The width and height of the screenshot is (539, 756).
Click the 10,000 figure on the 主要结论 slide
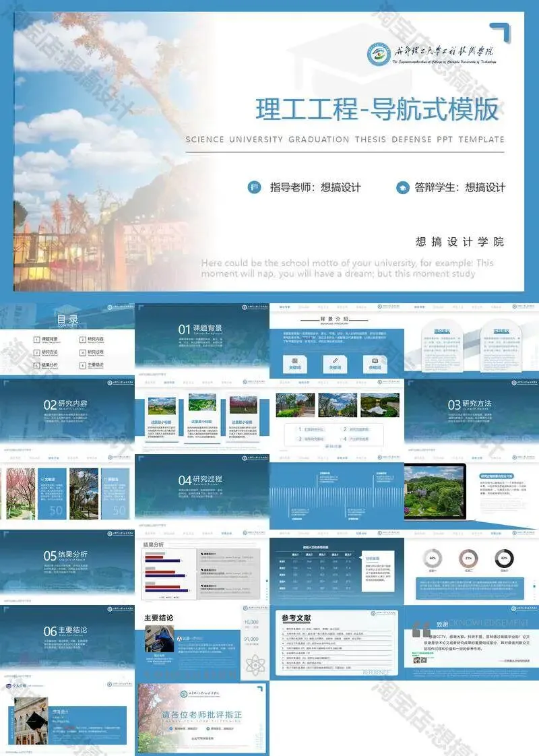tap(251, 622)
